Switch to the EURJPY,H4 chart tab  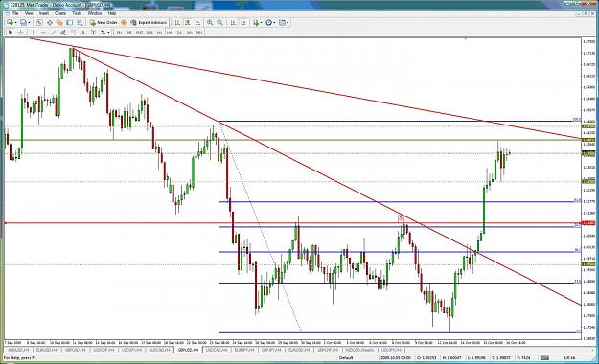click(244, 350)
